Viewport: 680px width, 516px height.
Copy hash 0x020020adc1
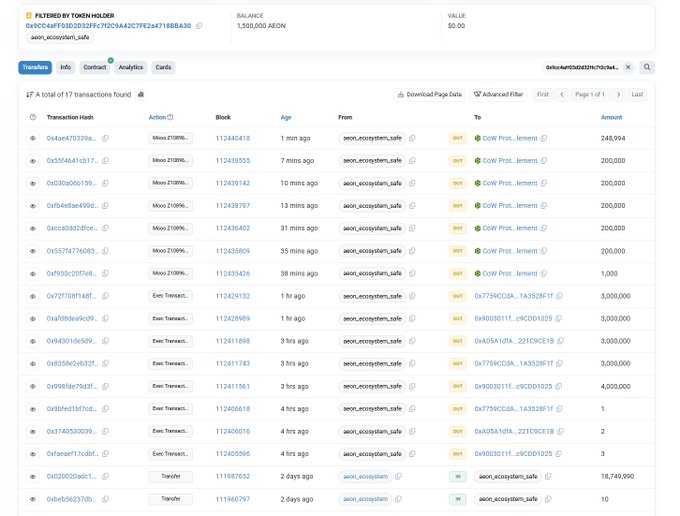105,476
